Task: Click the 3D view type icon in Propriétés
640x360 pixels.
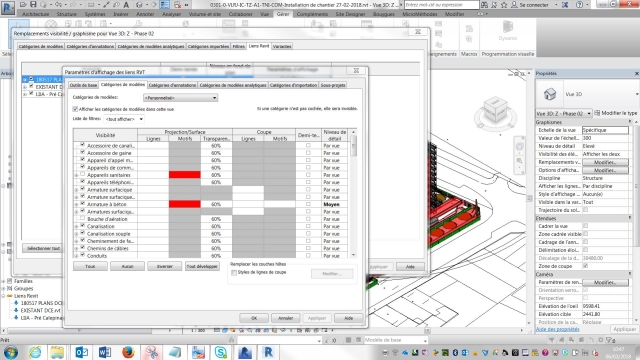Action: 550,94
